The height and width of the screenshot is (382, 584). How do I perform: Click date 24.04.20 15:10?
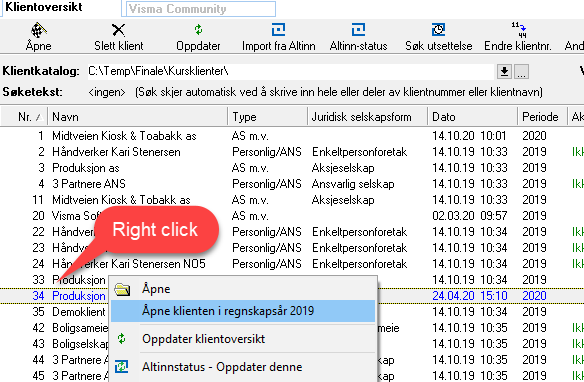(469, 296)
